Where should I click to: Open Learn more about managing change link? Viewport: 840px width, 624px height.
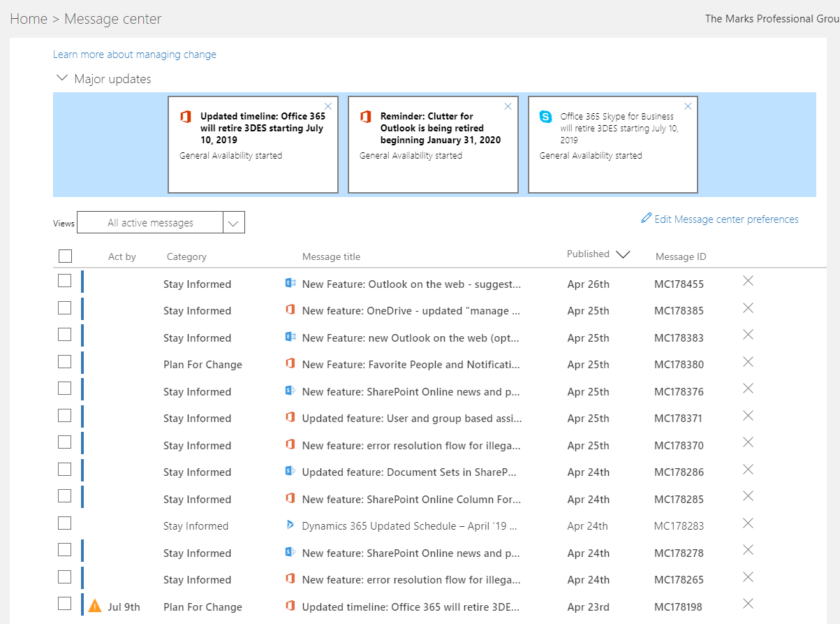(135, 55)
